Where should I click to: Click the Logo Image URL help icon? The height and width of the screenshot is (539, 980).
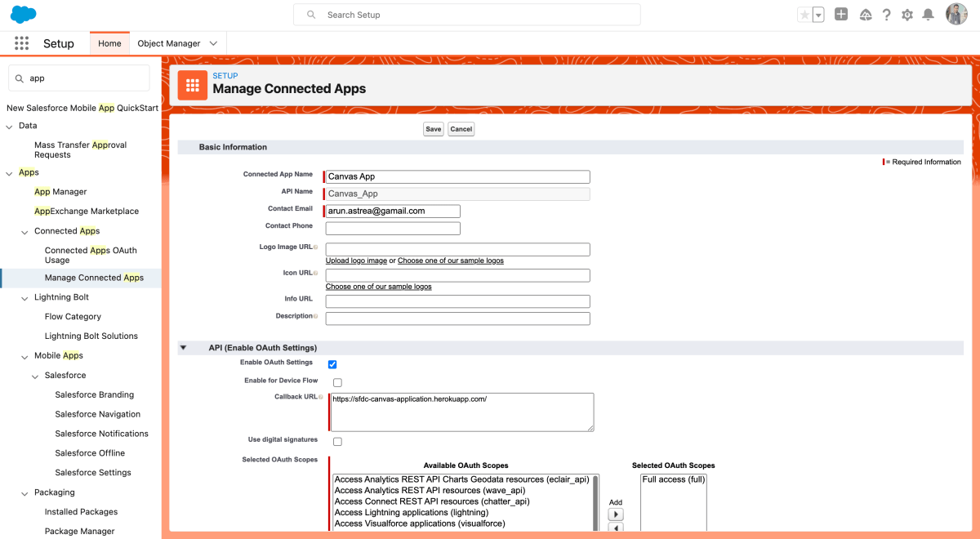(x=315, y=247)
